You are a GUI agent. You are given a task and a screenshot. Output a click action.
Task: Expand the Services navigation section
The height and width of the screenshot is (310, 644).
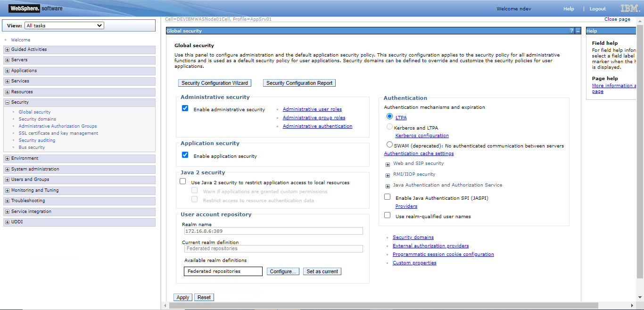(7, 82)
